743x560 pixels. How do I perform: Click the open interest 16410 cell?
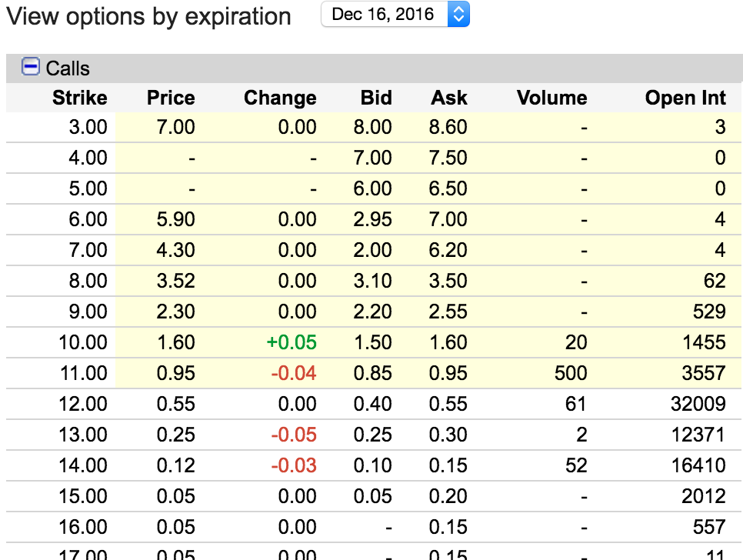coord(698,465)
